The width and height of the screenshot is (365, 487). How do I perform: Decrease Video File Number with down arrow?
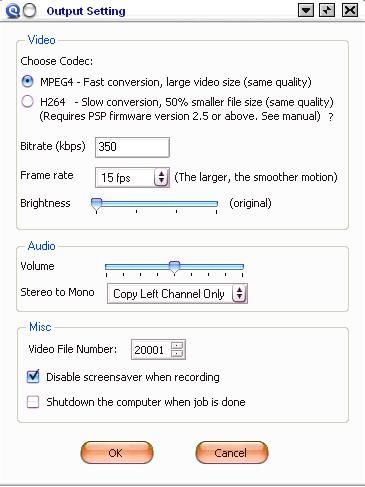177,354
